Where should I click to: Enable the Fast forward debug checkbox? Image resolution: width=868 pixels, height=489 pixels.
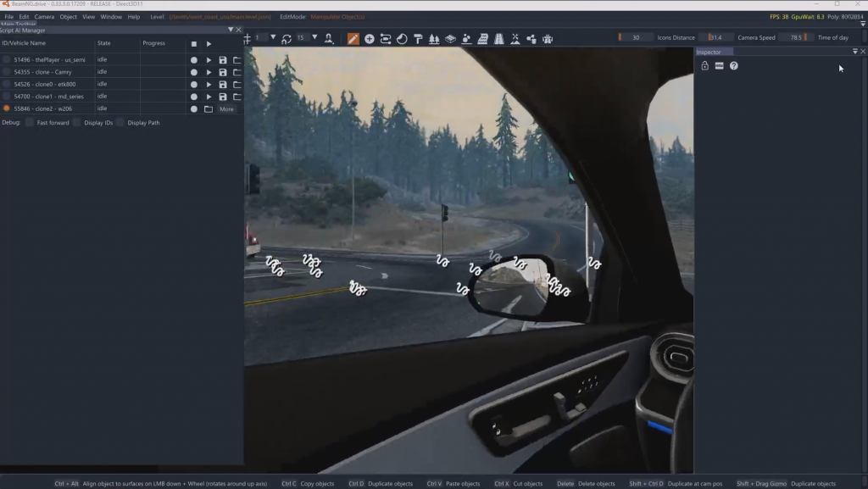28,123
